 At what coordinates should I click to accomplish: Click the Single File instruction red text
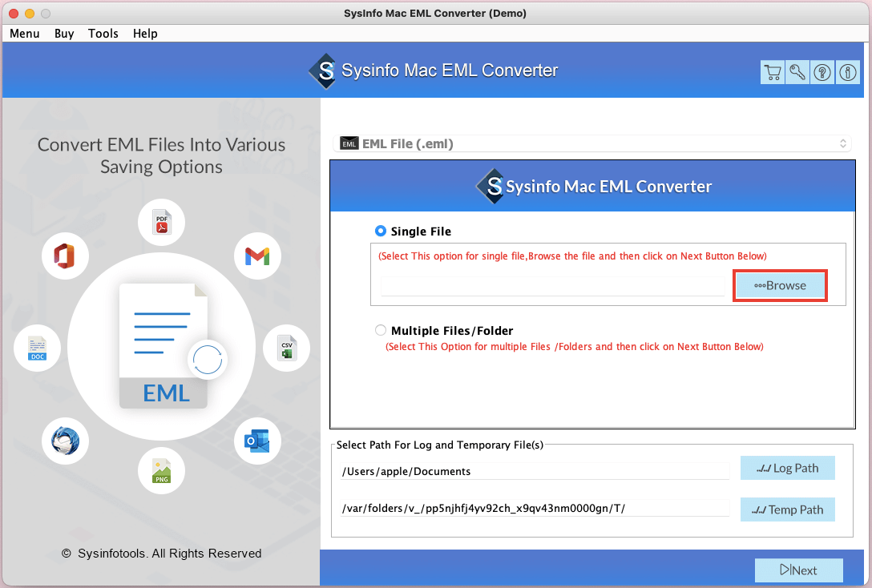pos(572,256)
